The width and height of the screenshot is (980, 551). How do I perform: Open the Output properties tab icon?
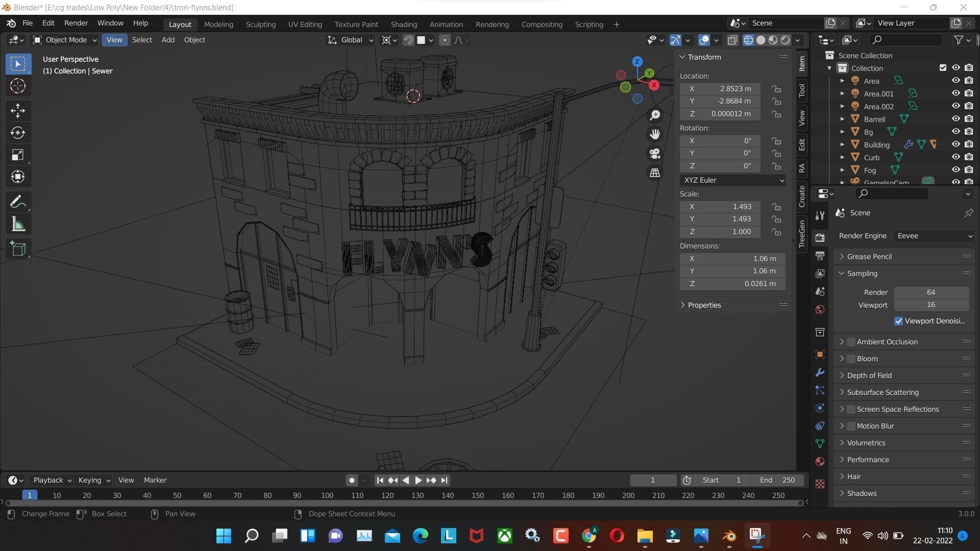(820, 256)
